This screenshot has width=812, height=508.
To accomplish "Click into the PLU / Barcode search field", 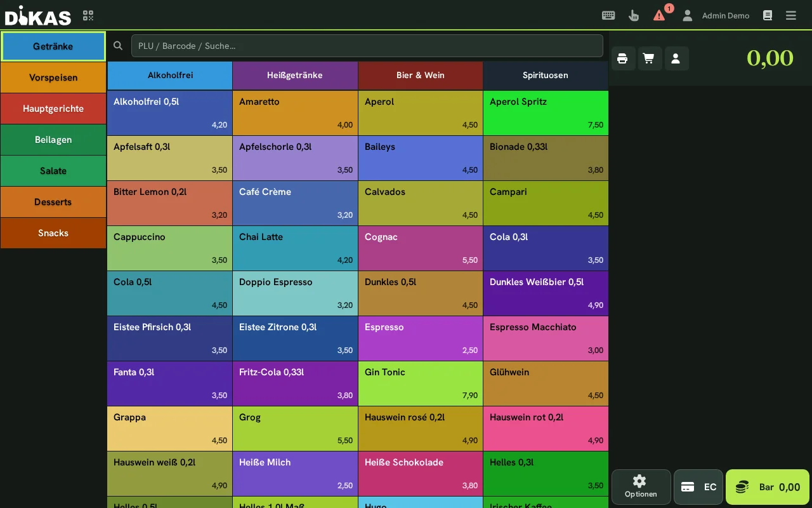I will pyautogui.click(x=367, y=46).
